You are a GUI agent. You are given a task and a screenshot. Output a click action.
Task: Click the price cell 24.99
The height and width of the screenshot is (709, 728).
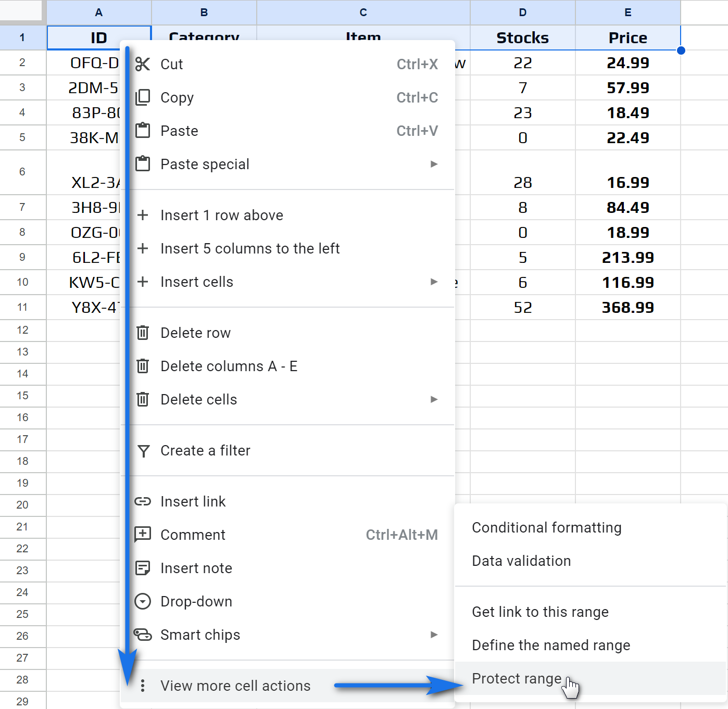(628, 63)
